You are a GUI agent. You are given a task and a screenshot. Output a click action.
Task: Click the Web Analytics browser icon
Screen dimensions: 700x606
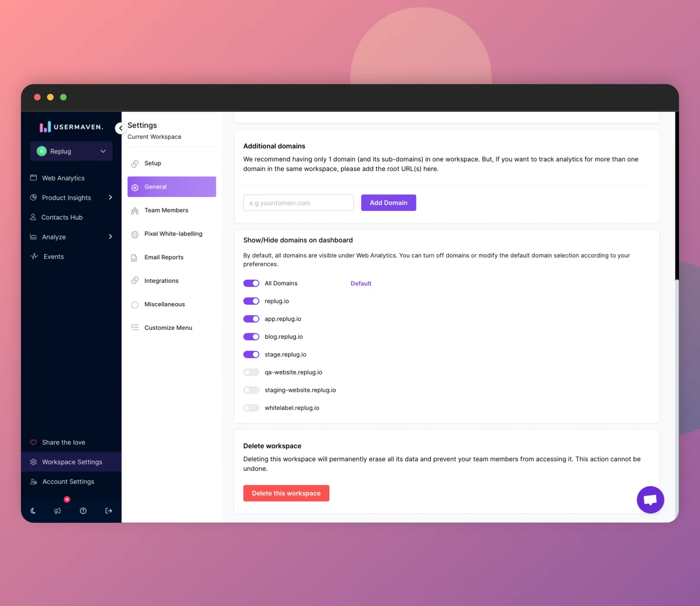tap(33, 178)
